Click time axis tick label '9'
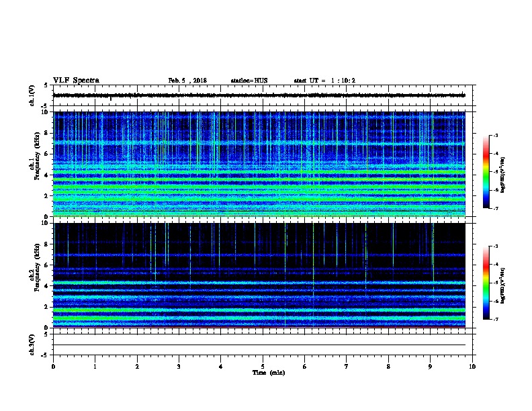Viewport: 532px width, 411px height. tap(430, 367)
